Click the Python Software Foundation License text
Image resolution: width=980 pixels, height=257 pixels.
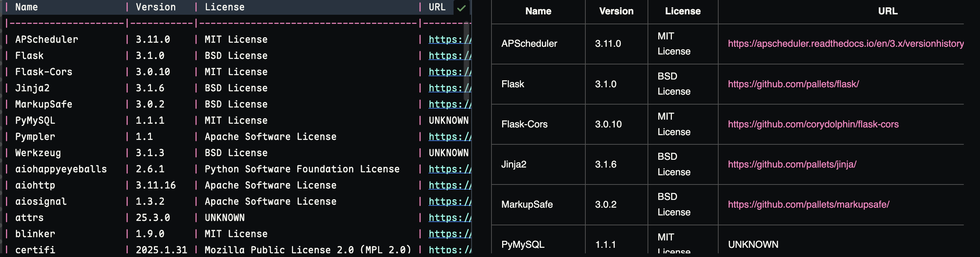(x=302, y=169)
